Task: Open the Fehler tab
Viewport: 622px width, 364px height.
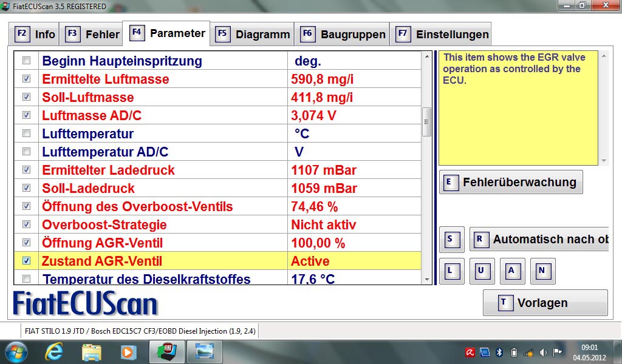Action: point(93,34)
